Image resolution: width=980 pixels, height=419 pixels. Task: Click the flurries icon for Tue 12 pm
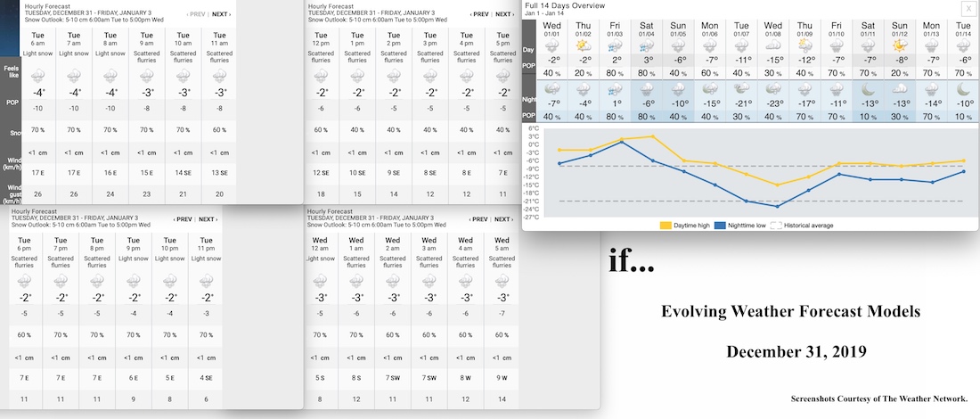321,77
